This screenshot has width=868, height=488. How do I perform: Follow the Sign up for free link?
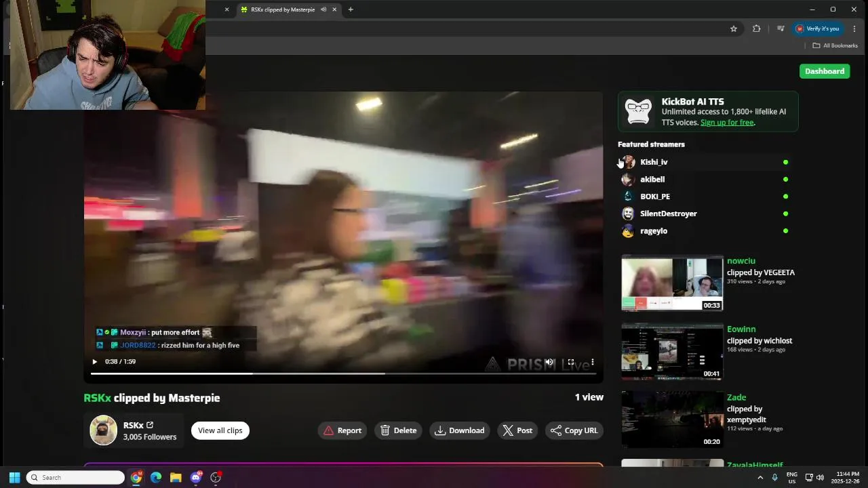click(x=727, y=123)
